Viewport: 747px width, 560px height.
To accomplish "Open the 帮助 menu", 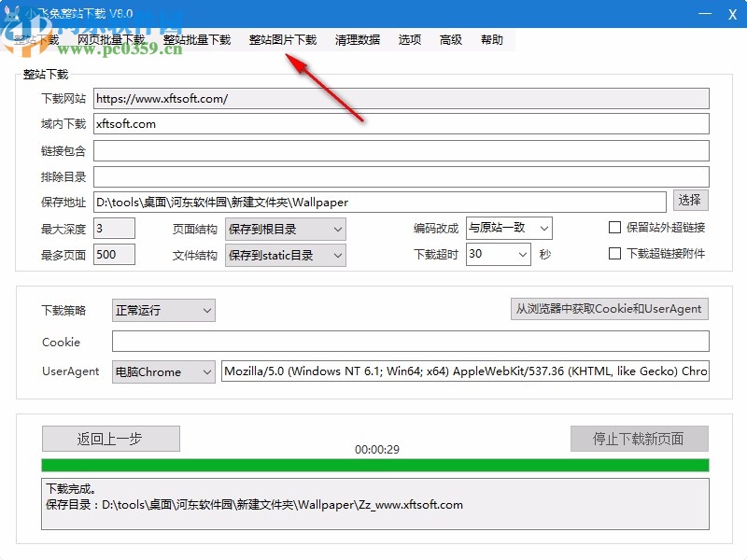I will pos(493,39).
